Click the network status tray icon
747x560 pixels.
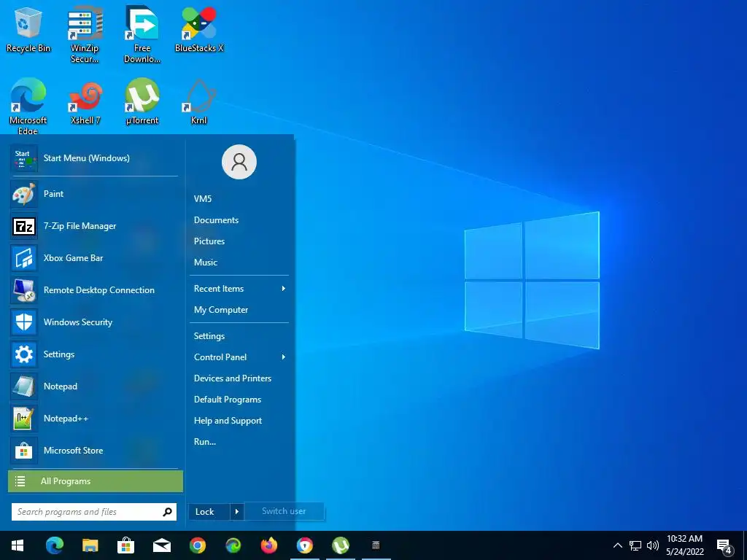tap(635, 545)
